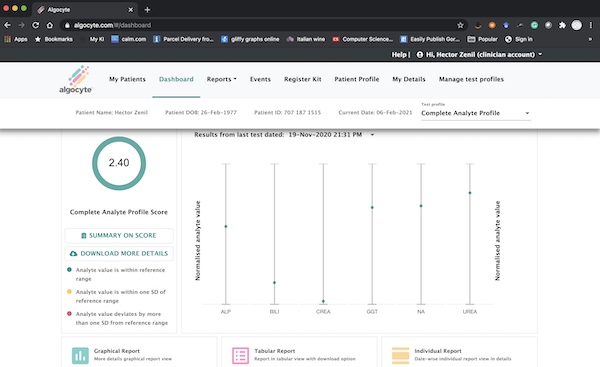Open the Complete Analyte Profile dropdown
Viewport: 600px width, 367px height.
[x=476, y=113]
